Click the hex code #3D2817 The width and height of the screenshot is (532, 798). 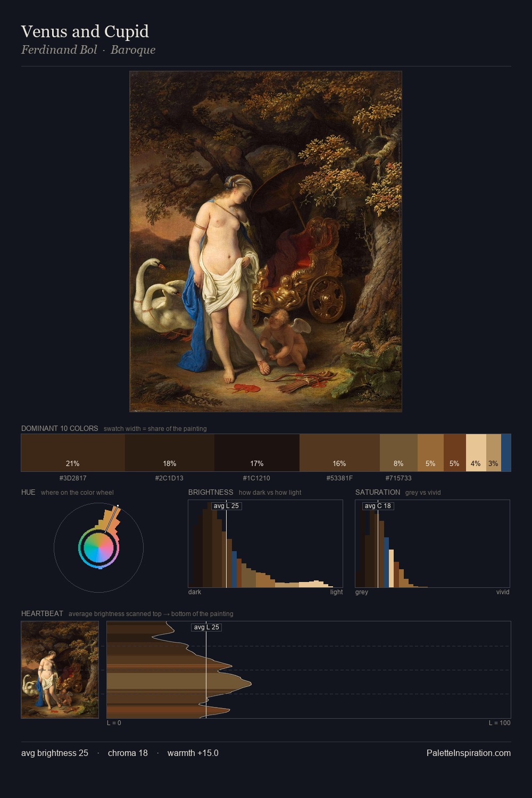pos(73,478)
